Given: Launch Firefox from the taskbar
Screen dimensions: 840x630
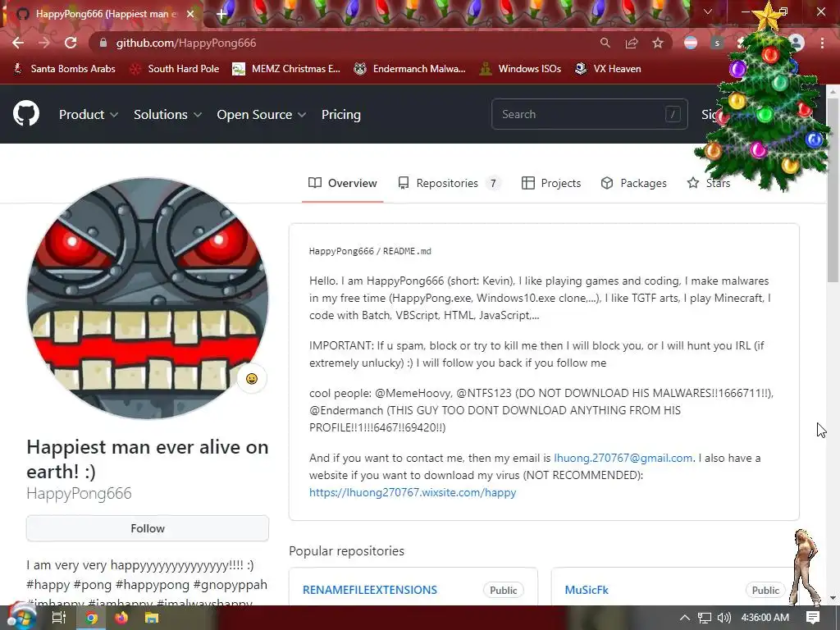Looking at the screenshot, I should [x=121, y=618].
